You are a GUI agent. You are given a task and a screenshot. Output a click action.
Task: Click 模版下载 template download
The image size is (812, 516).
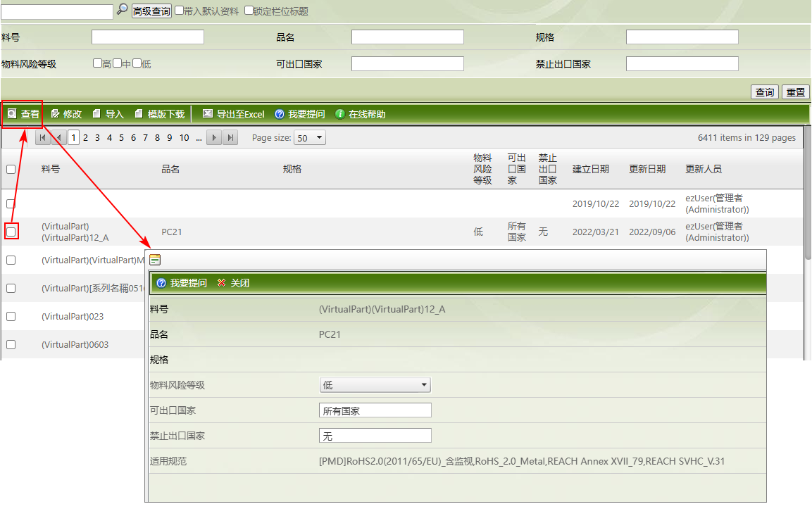[160, 114]
